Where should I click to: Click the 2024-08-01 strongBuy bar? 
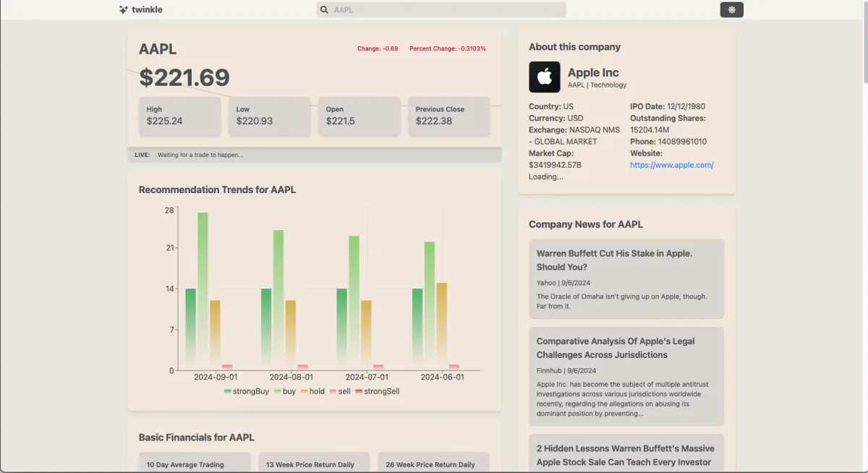[x=266, y=329]
